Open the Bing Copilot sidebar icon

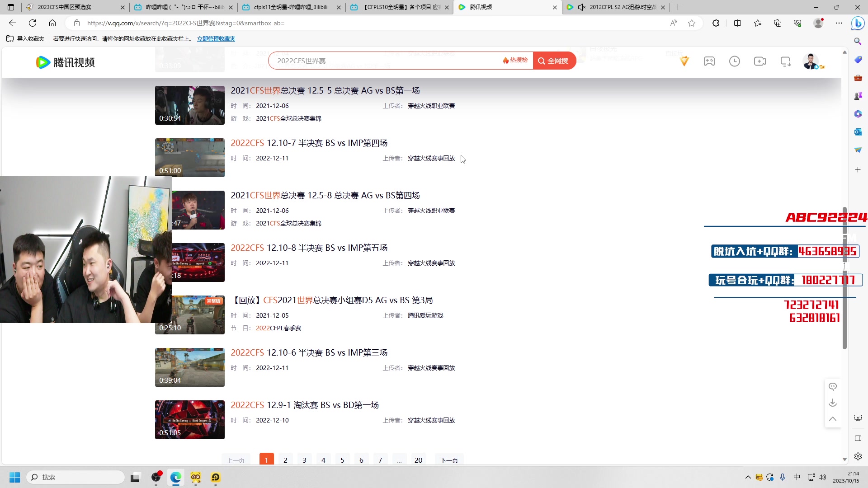(858, 23)
